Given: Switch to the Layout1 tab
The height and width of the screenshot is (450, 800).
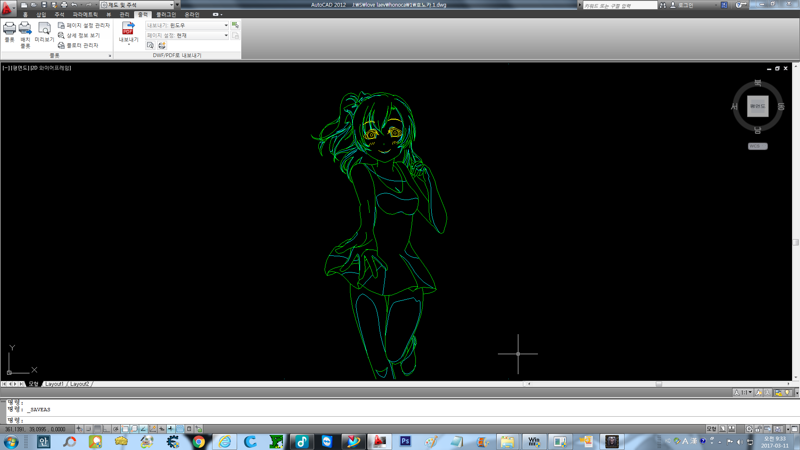Looking at the screenshot, I should pos(54,384).
